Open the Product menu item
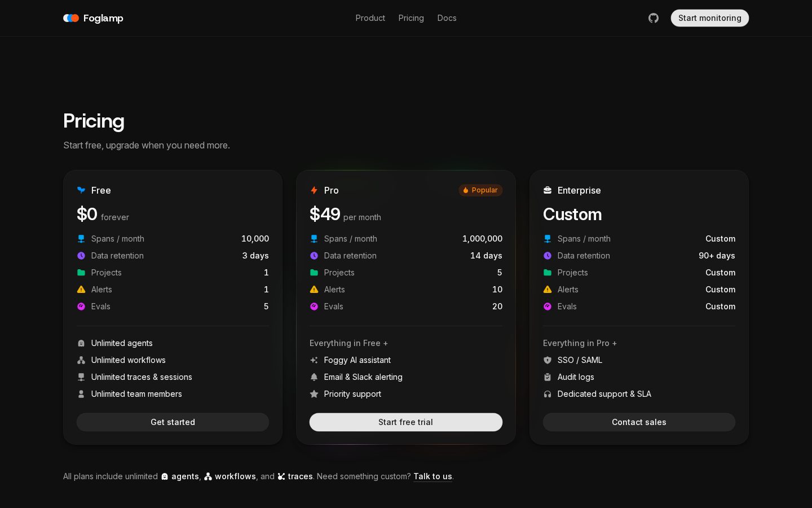Screen dimensions: 812x508 click(370, 18)
